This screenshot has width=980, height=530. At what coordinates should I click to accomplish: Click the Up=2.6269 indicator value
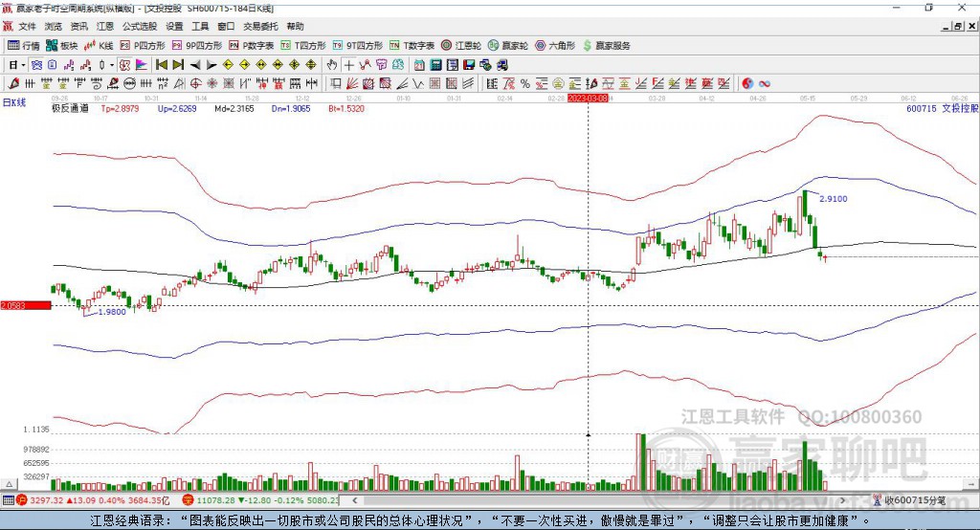coord(177,108)
